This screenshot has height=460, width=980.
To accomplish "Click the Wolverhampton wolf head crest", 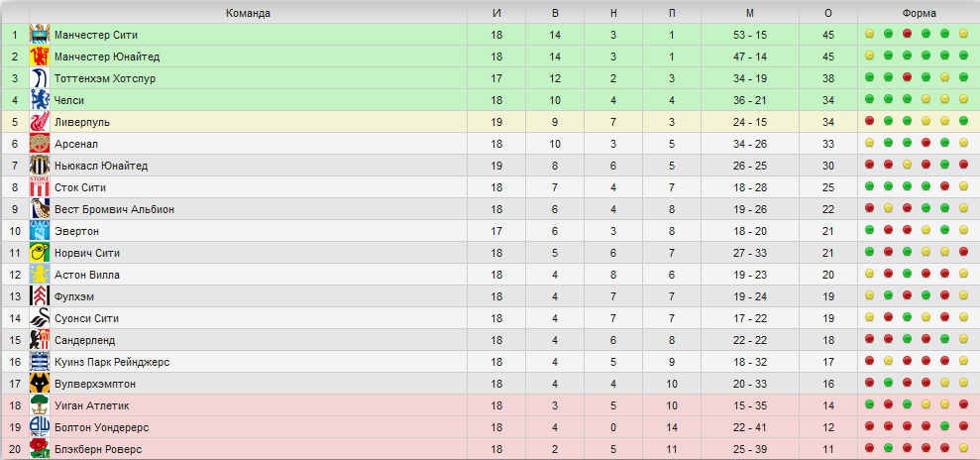I will click(x=40, y=384).
